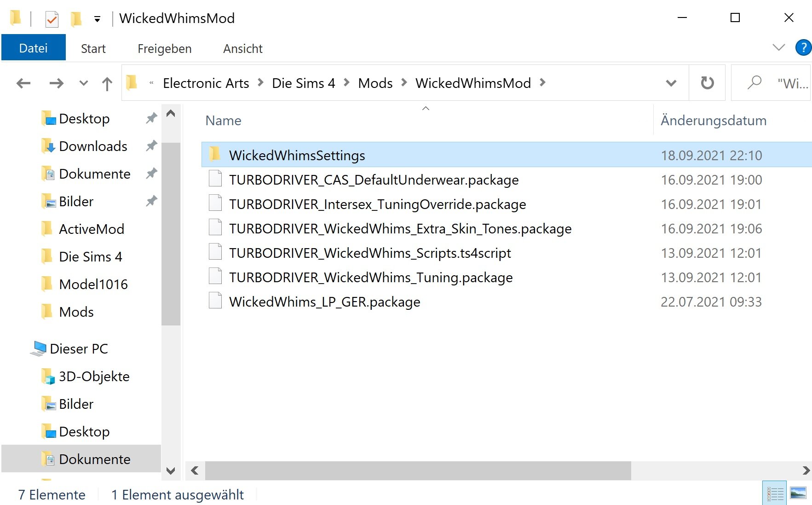Expand the address bar history dropdown
The image size is (812, 505).
671,83
